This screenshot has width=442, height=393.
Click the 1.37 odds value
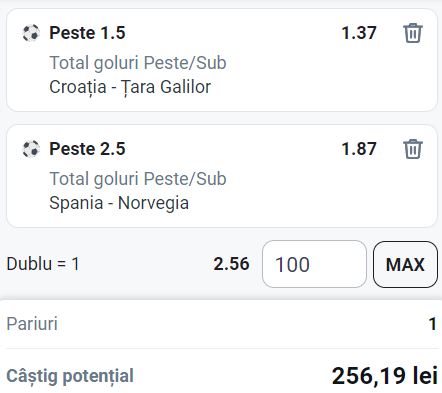coord(359,33)
